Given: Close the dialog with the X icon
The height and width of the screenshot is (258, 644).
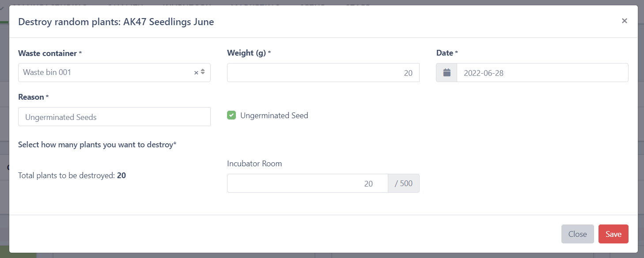Looking at the screenshot, I should point(624,21).
